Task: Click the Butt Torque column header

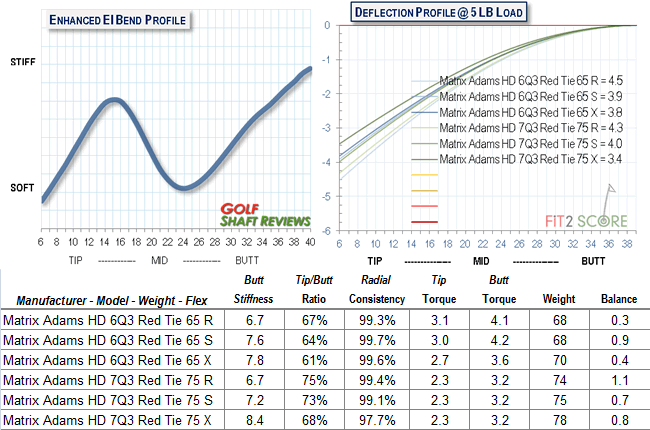Action: click(499, 289)
